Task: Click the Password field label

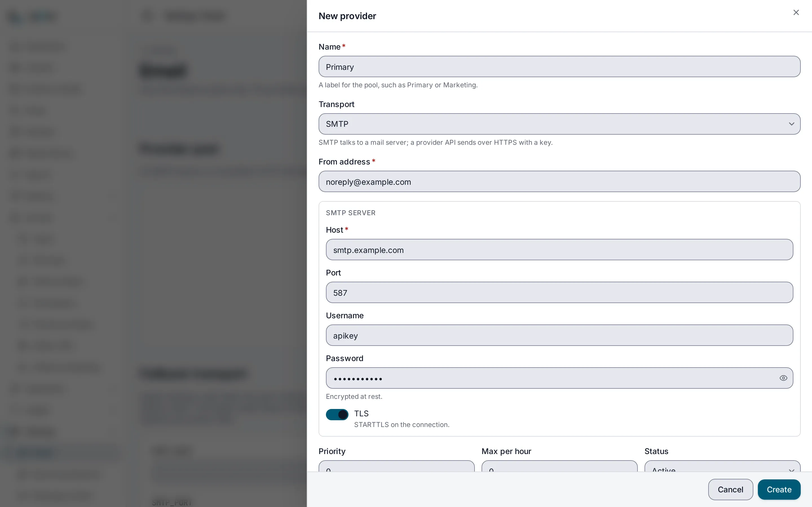Action: 344,358
